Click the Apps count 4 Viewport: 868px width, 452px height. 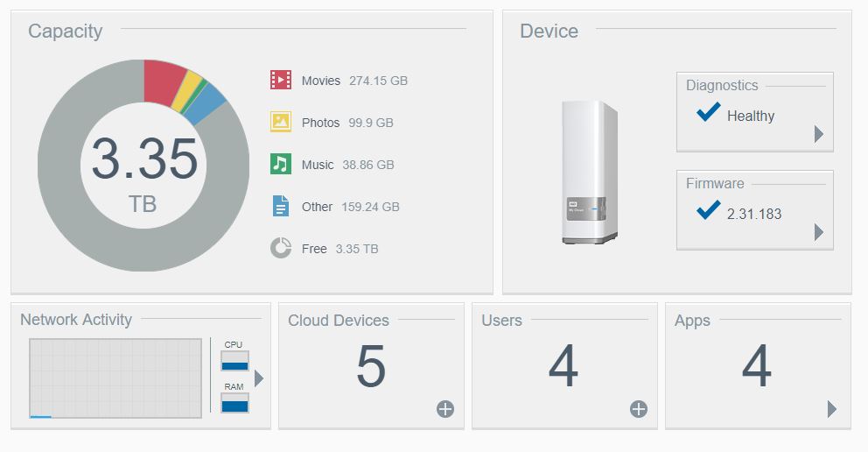coord(757,366)
